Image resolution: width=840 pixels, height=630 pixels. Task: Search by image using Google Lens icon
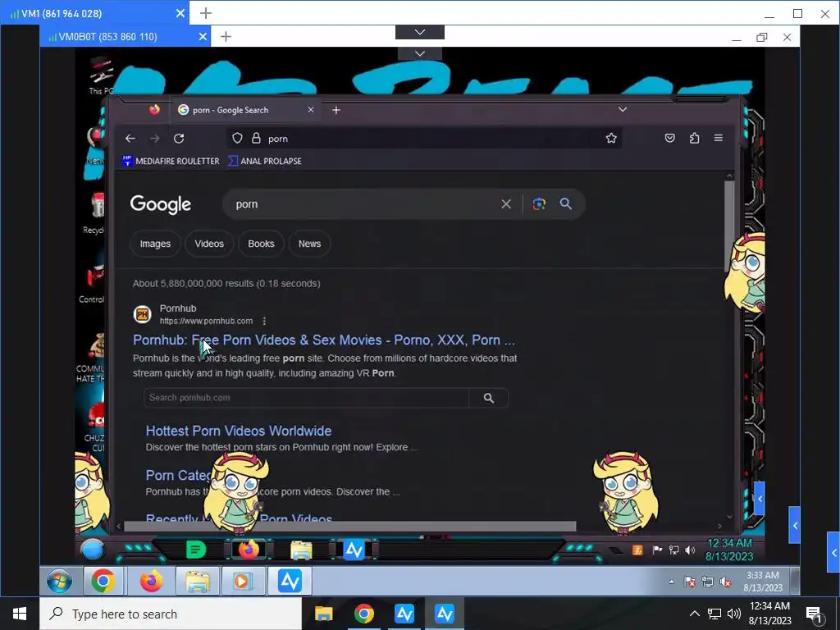[539, 203]
